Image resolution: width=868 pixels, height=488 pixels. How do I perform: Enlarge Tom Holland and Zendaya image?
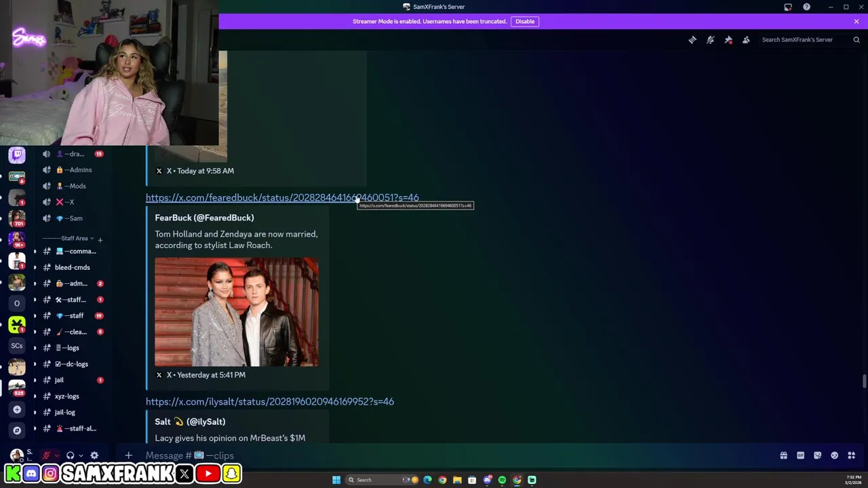pos(236,312)
